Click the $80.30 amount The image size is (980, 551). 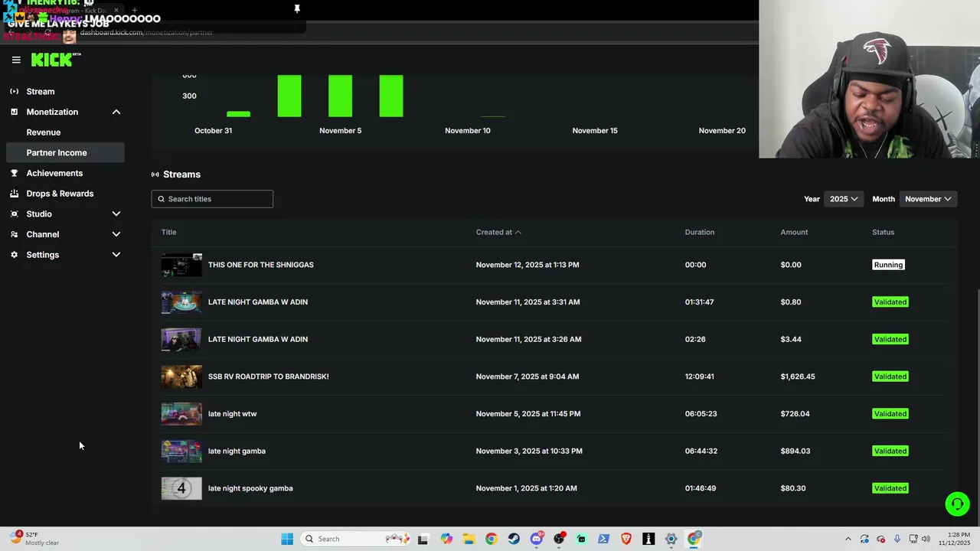click(792, 488)
